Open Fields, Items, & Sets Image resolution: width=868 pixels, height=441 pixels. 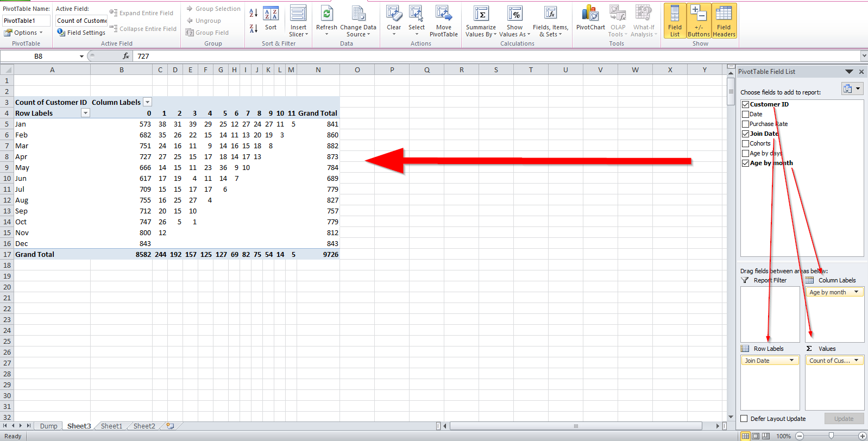pyautogui.click(x=550, y=21)
